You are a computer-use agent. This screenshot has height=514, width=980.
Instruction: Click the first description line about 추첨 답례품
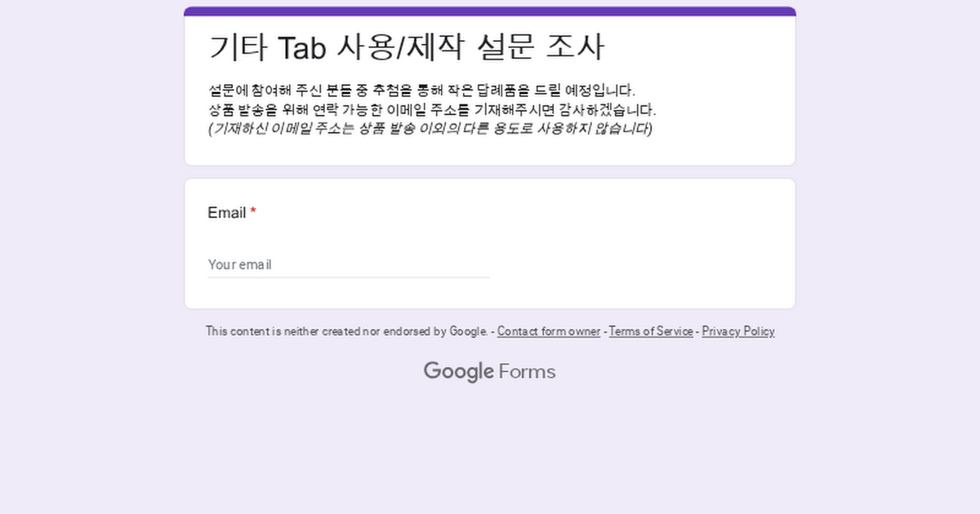point(421,91)
